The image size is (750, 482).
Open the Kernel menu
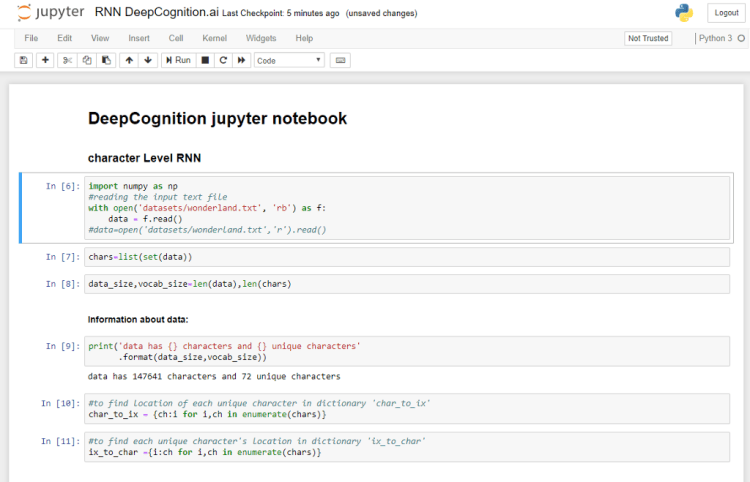(x=214, y=38)
